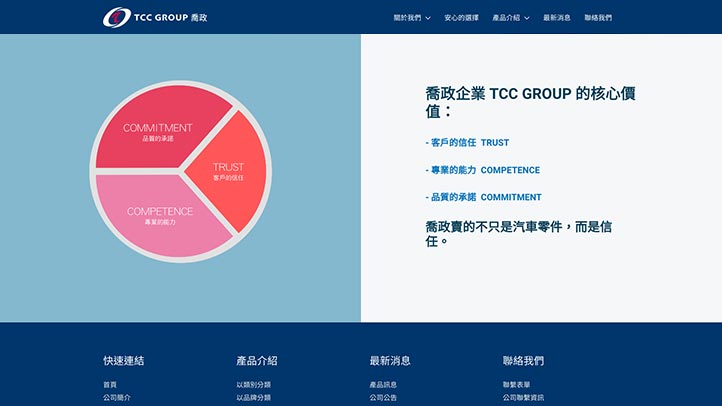Open the 產品訊息 footer link
The image size is (722, 406).
(x=383, y=384)
